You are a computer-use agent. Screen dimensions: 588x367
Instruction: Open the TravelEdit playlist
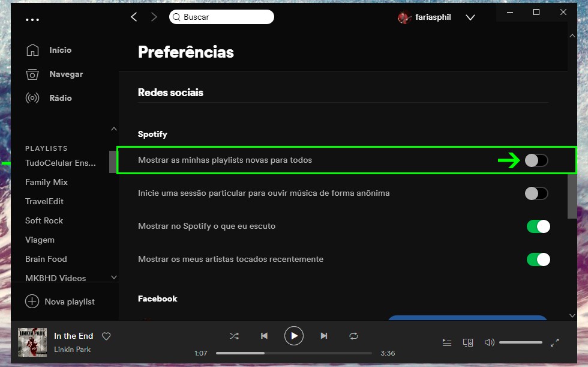point(44,201)
